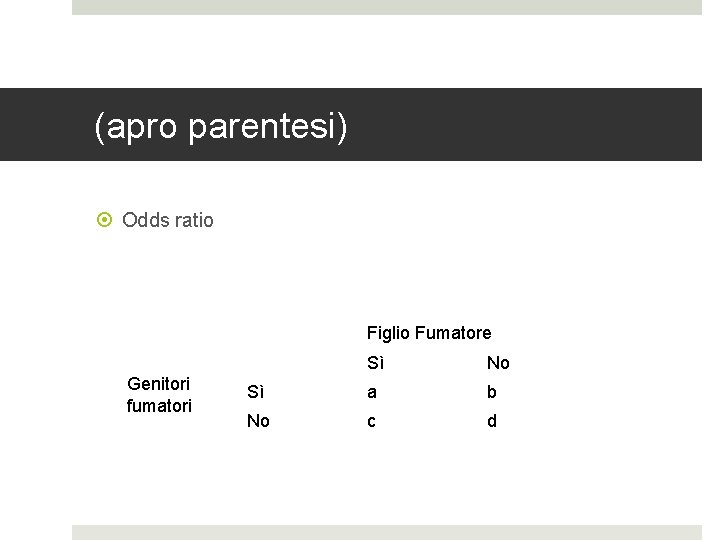Click the word "Figlio" in the table header
720x540 pixels.
[388, 333]
